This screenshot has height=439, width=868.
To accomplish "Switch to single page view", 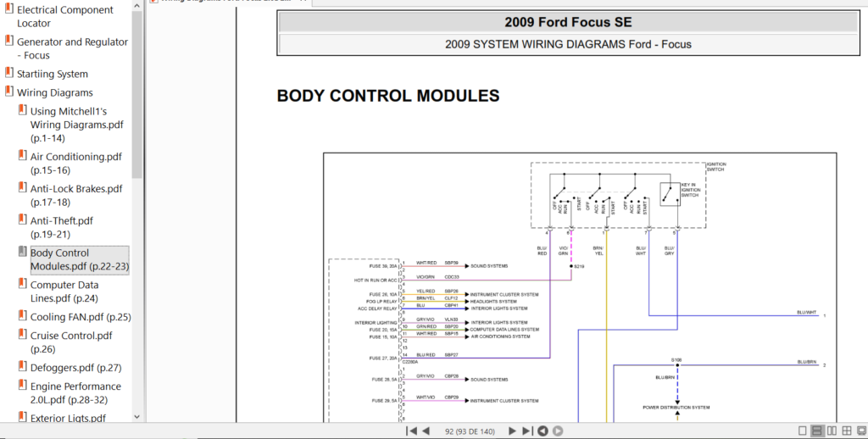I will tap(803, 431).
